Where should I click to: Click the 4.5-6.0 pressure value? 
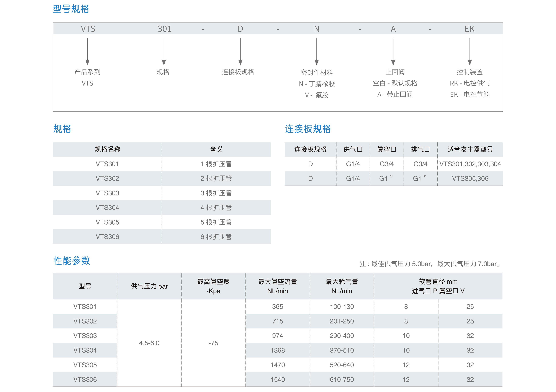(x=149, y=343)
